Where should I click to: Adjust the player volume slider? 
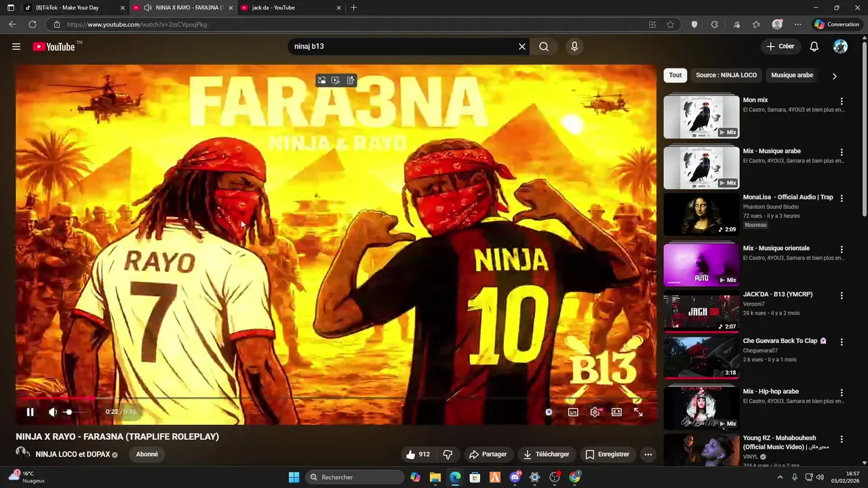click(x=75, y=412)
